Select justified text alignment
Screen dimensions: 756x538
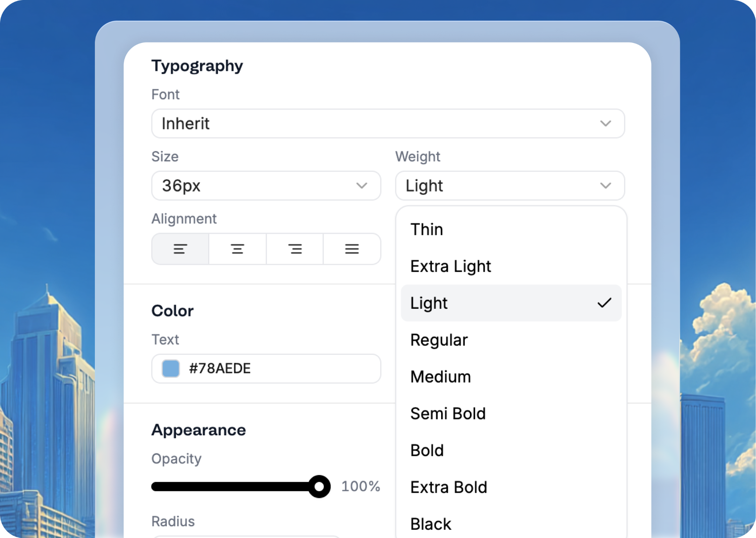pyautogui.click(x=352, y=249)
